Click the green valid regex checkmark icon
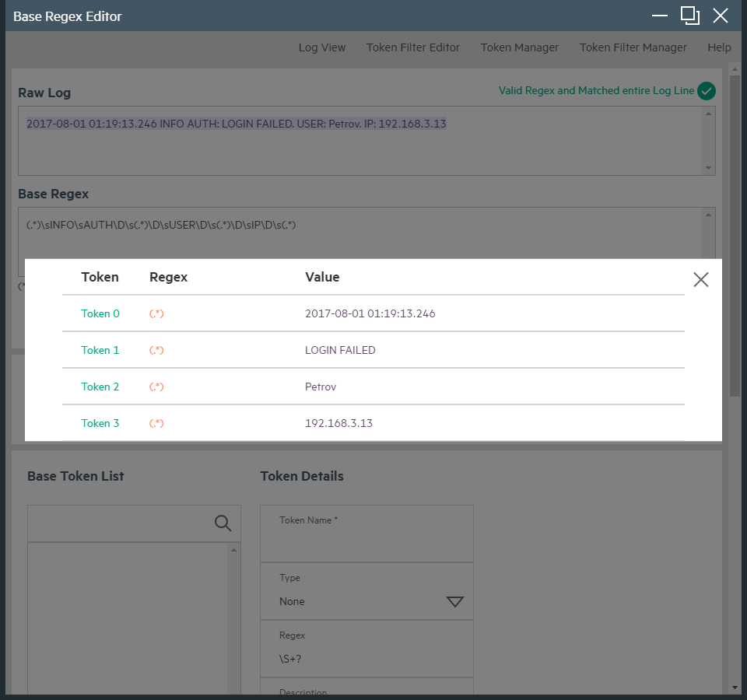This screenshot has width=747, height=700. 707,91
